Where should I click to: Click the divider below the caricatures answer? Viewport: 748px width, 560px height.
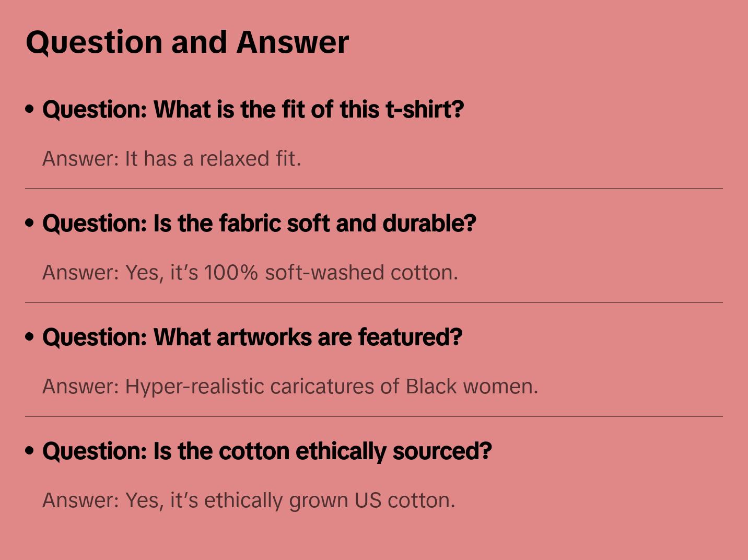[x=374, y=416]
